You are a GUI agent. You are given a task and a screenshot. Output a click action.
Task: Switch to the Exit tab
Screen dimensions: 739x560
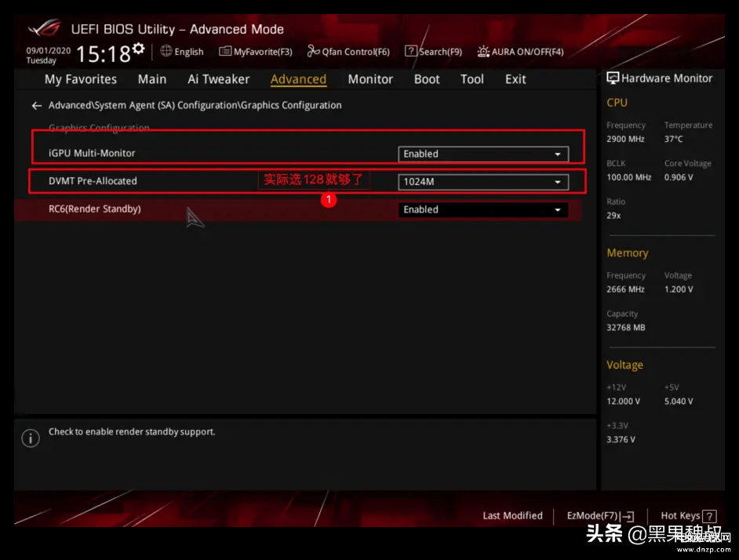[515, 79]
